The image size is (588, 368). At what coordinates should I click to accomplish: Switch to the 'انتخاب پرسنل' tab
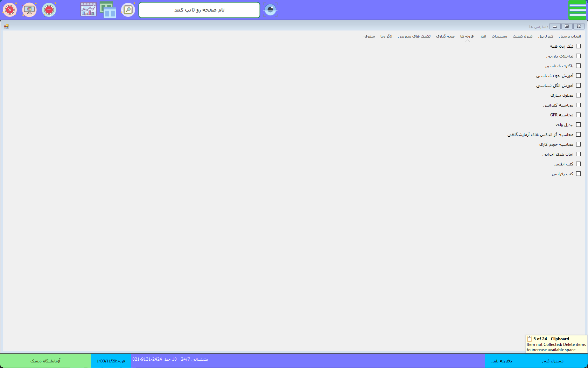click(x=570, y=36)
